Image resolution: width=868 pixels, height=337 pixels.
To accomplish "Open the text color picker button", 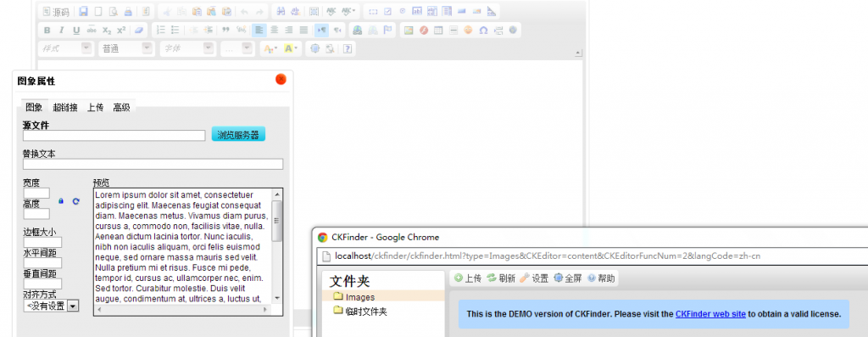I will point(270,48).
